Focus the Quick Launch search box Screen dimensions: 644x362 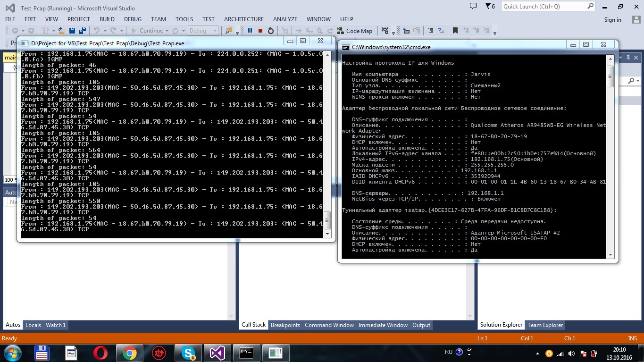point(548,7)
